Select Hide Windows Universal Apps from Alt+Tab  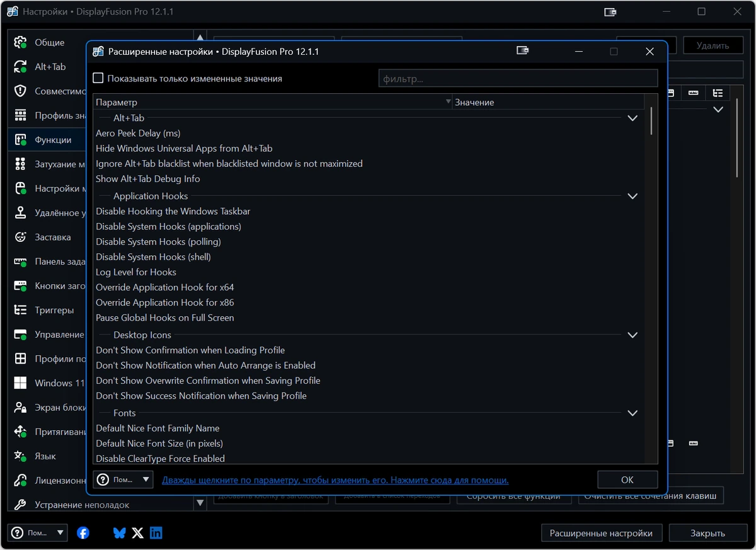(369, 148)
